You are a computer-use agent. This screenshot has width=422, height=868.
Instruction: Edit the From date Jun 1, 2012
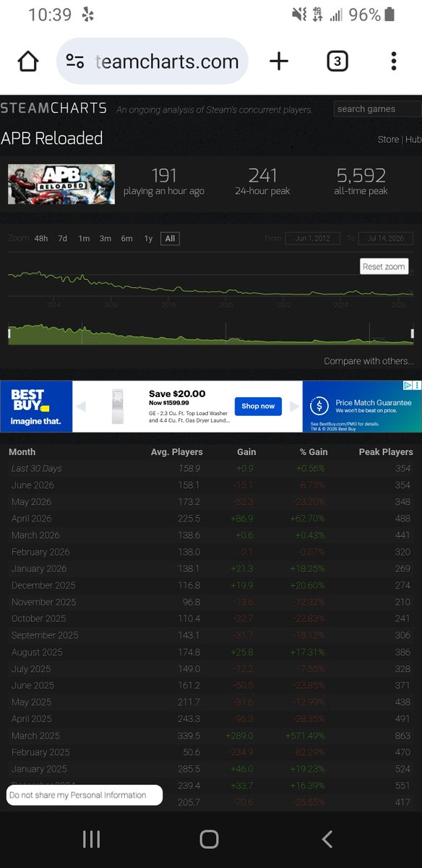click(x=312, y=238)
